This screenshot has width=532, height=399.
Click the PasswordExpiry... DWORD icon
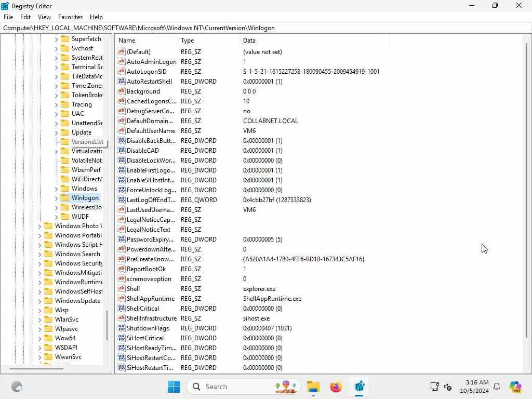pyautogui.click(x=122, y=239)
